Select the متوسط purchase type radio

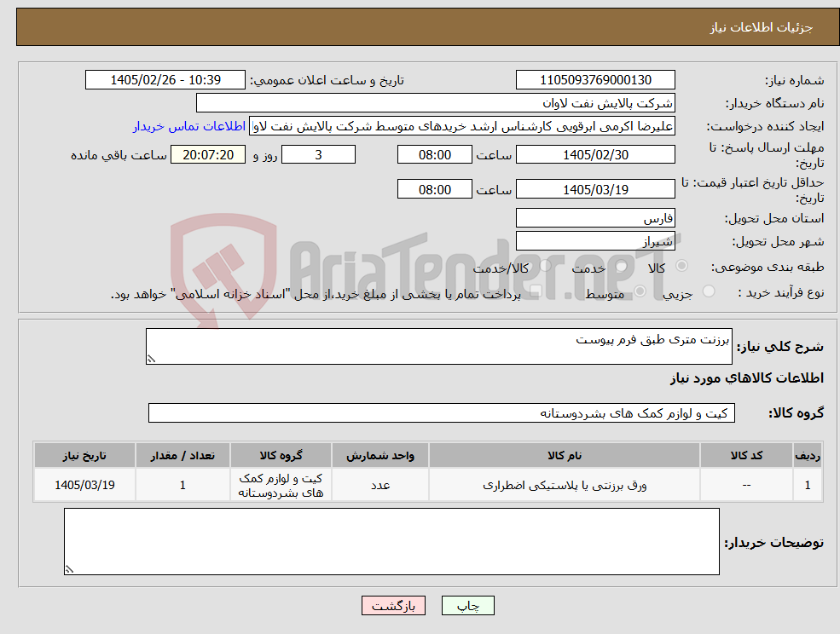[640, 291]
